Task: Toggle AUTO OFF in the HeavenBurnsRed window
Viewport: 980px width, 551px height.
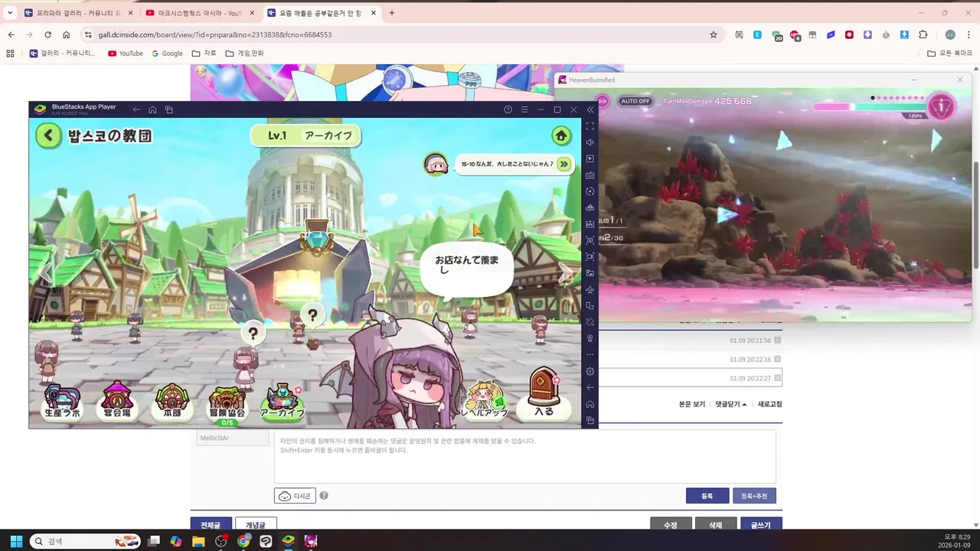Action: tap(635, 101)
